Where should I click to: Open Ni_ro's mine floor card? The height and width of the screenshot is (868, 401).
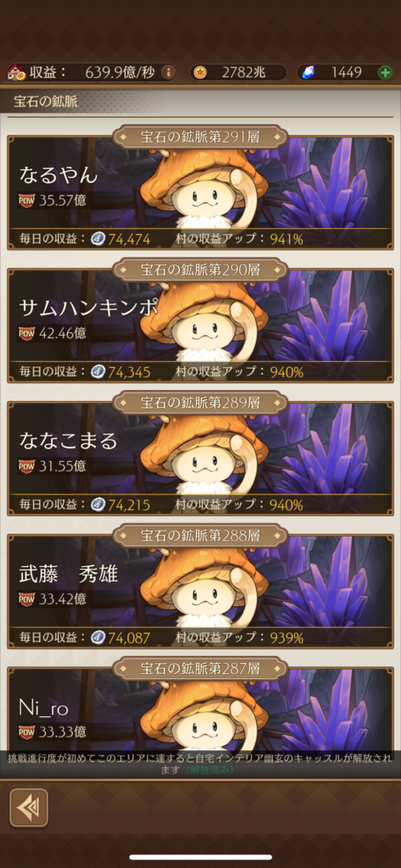(200, 709)
